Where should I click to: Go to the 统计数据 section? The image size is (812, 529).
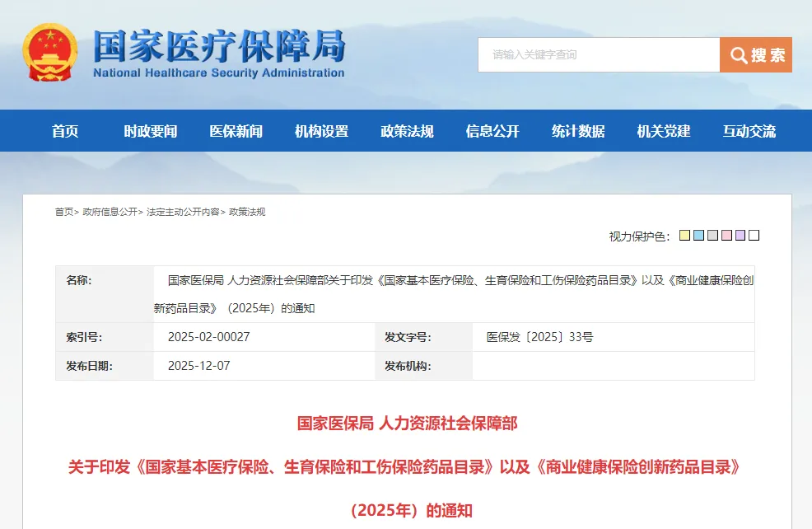click(x=578, y=131)
